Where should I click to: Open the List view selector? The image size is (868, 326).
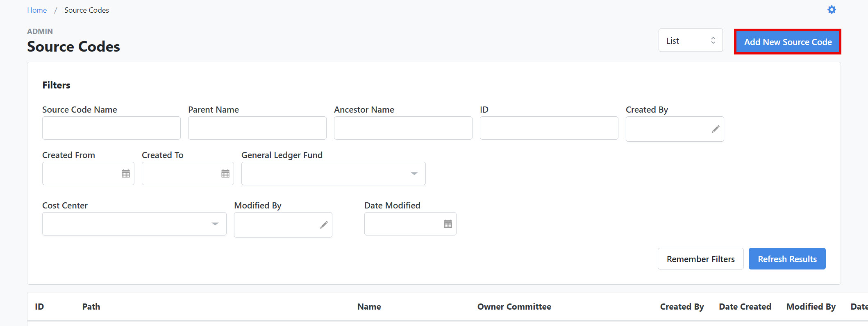click(x=690, y=41)
